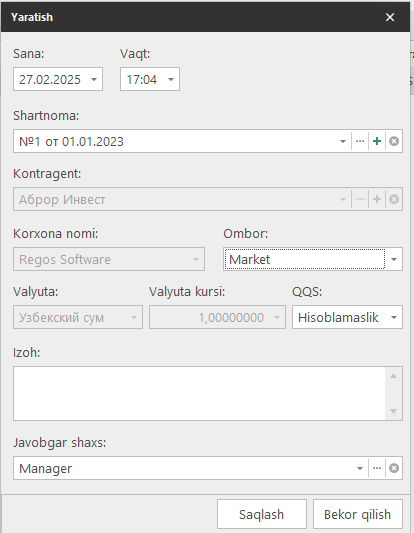This screenshot has width=414, height=533.
Task: Expand the Vaqt time dropdown
Action: (x=171, y=80)
